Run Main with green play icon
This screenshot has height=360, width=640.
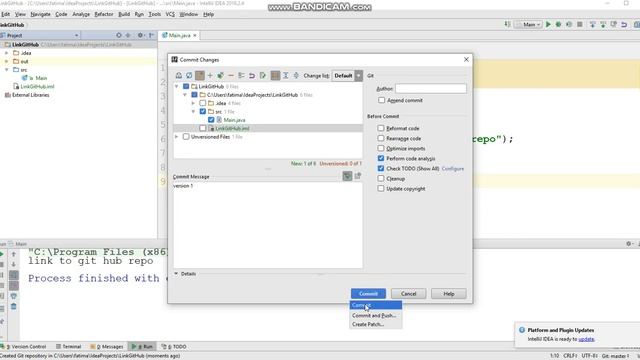coord(548,24)
